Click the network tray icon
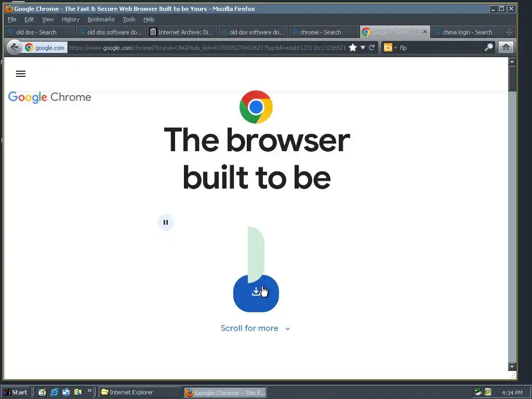The image size is (532, 399). tap(478, 392)
